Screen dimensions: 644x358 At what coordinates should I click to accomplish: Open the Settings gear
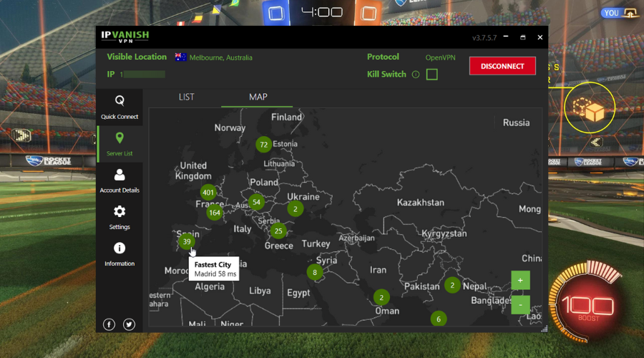119,216
